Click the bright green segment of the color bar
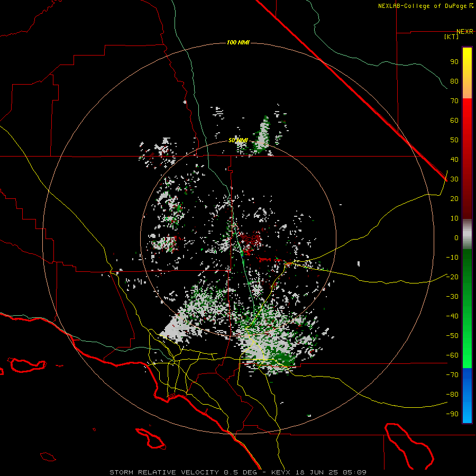 467,308
